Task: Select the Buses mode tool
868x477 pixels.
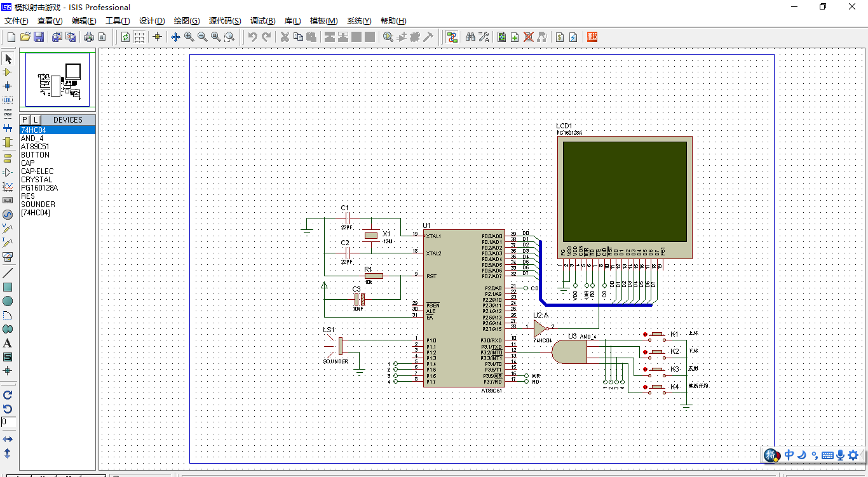Action: 8,128
